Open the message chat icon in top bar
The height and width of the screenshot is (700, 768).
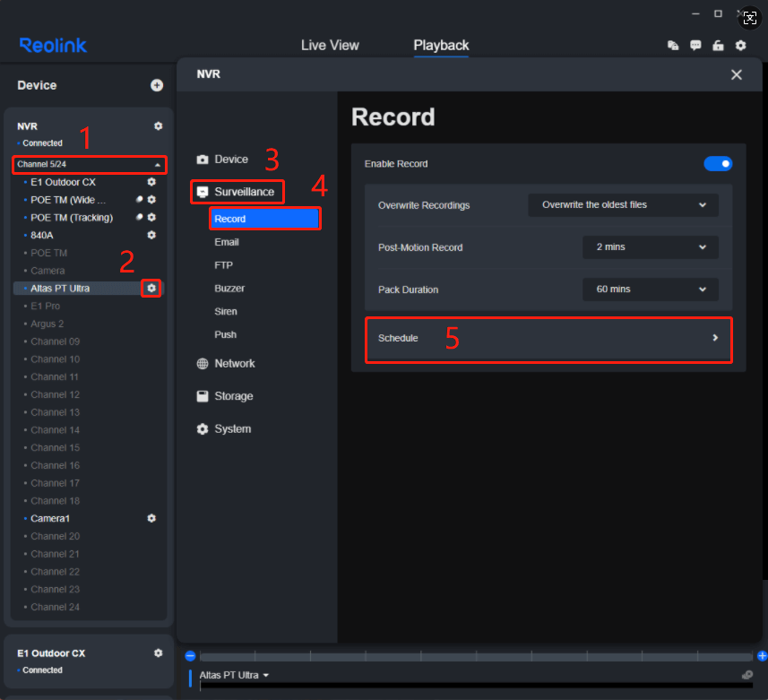(x=695, y=46)
